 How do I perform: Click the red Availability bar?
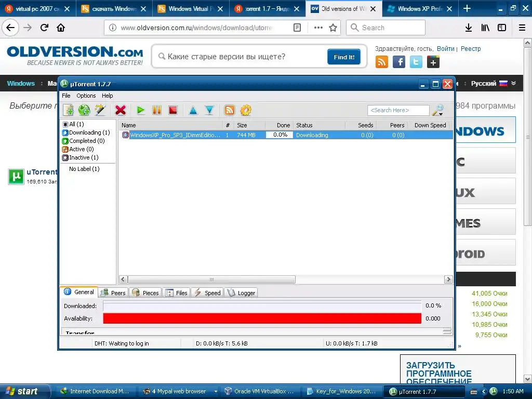tap(262, 318)
